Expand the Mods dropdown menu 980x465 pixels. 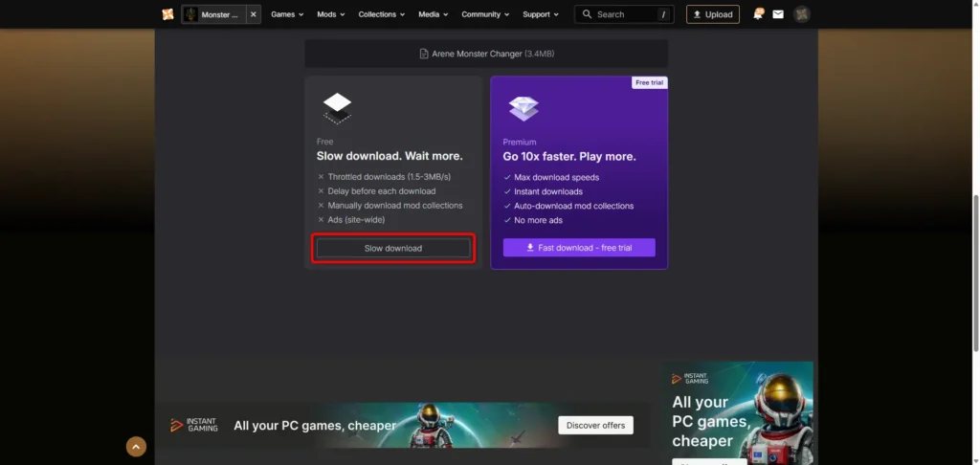coord(331,14)
